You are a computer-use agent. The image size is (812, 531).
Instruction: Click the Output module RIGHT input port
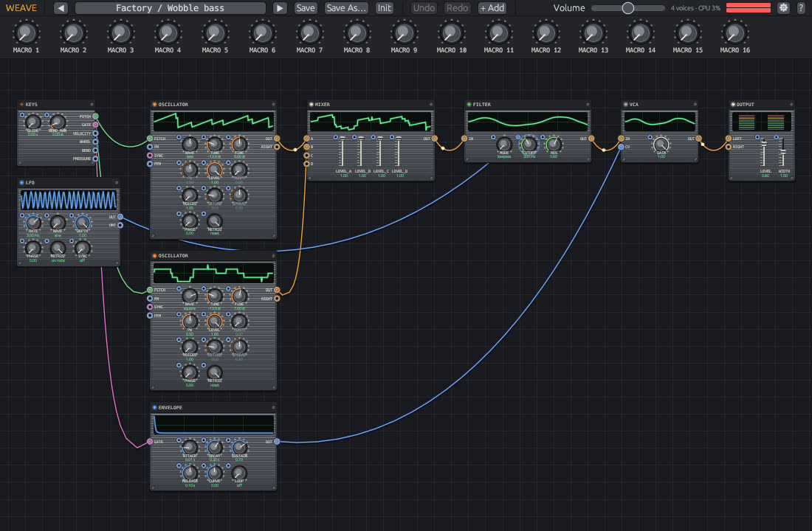[729, 147]
